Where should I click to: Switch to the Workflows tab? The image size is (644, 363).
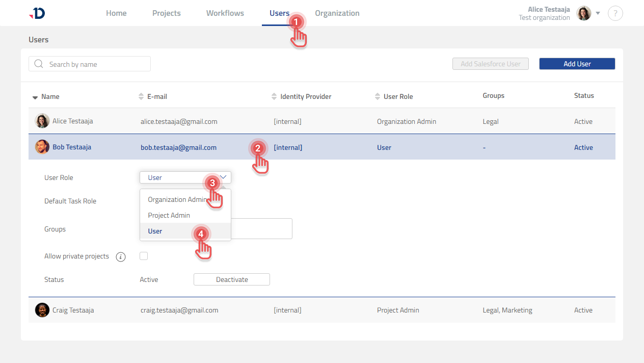point(225,13)
